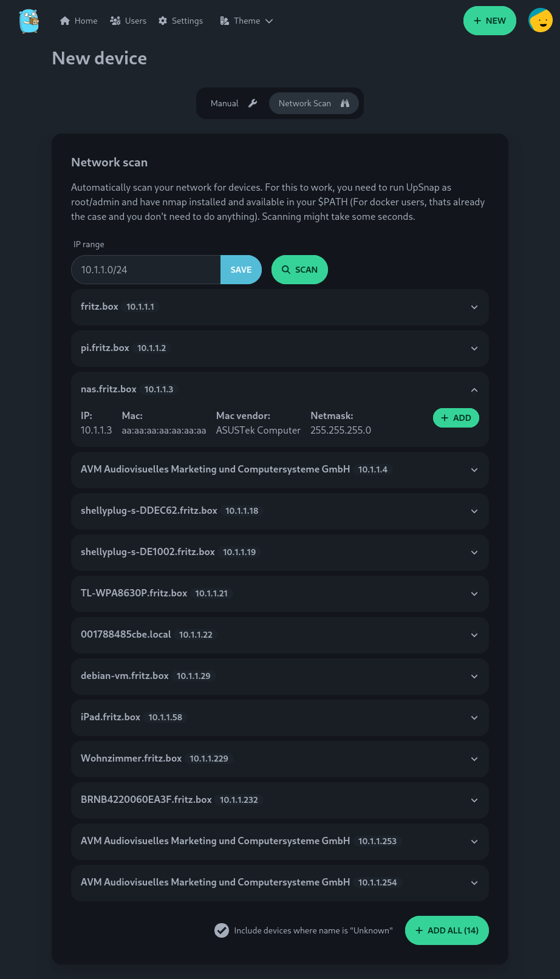Click the Settings gear icon
Screen dimensions: 560x979
pos(163,21)
